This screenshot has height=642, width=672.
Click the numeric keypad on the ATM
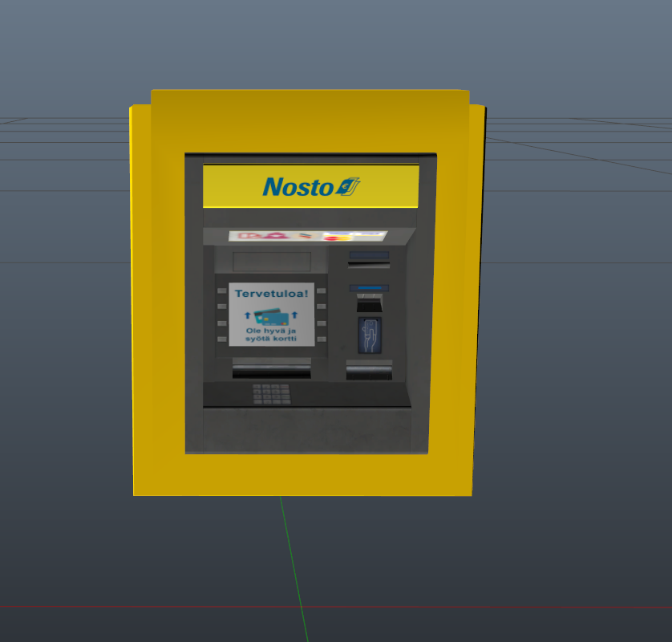[271, 394]
